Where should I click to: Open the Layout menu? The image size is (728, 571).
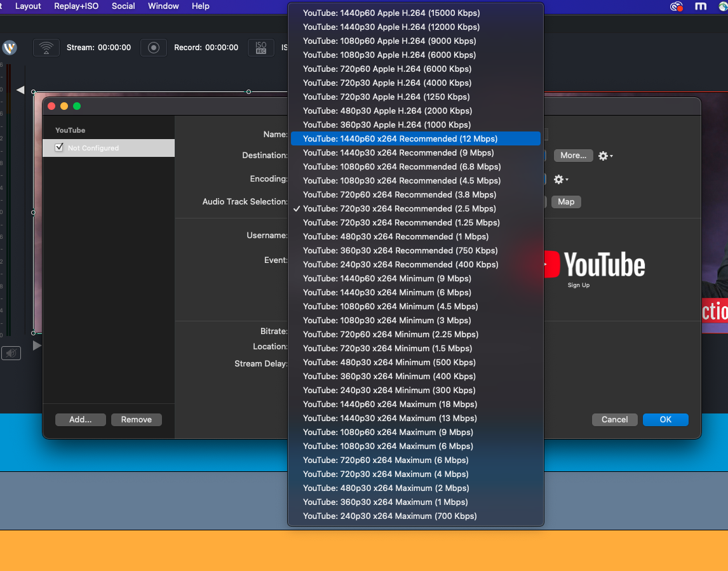(x=28, y=6)
